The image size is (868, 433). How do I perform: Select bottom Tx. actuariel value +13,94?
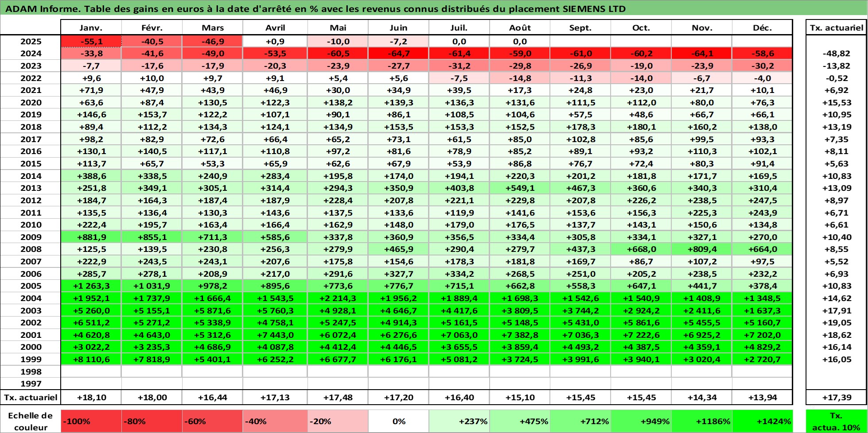(x=762, y=398)
